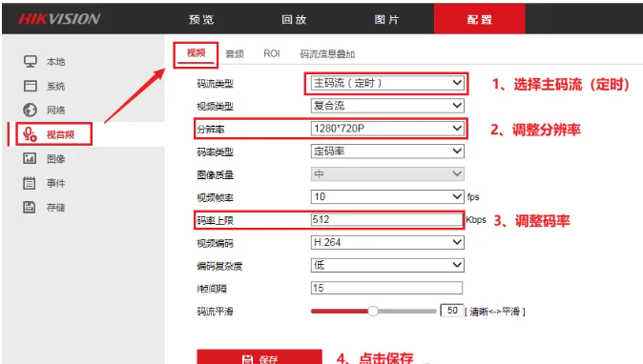
Task: Select 本地 in the sidebar
Action: coord(55,62)
